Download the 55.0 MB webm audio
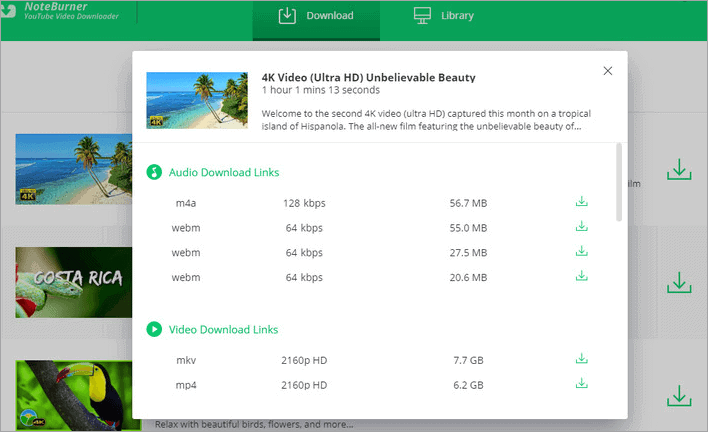The height and width of the screenshot is (432, 708). point(582,227)
